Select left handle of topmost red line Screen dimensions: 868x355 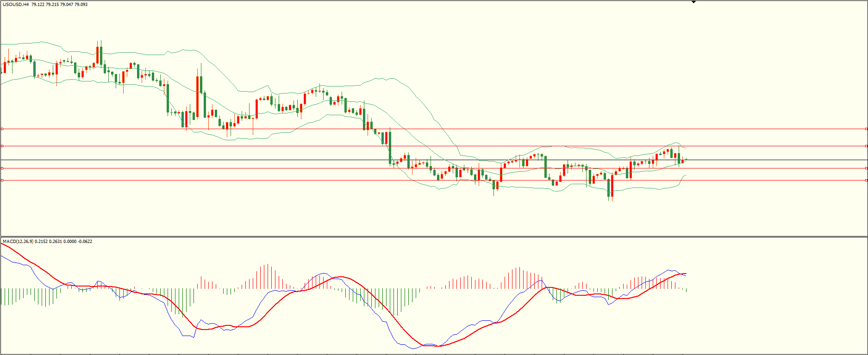[2, 129]
